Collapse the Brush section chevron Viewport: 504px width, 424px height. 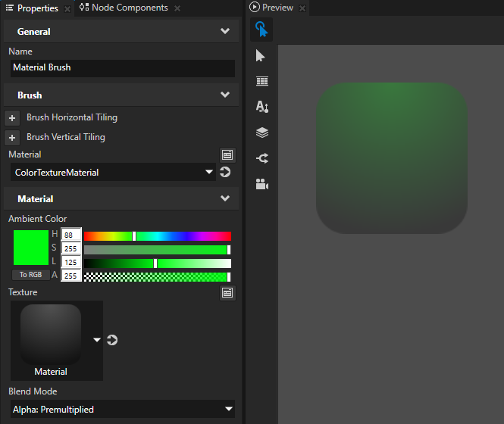pos(224,95)
